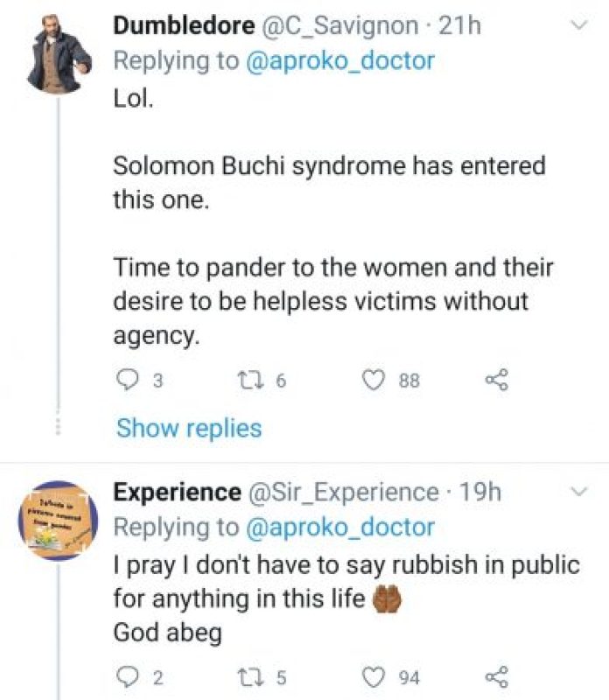The height and width of the screenshot is (700, 609).
Task: Open the Experience display name
Action: (x=177, y=493)
